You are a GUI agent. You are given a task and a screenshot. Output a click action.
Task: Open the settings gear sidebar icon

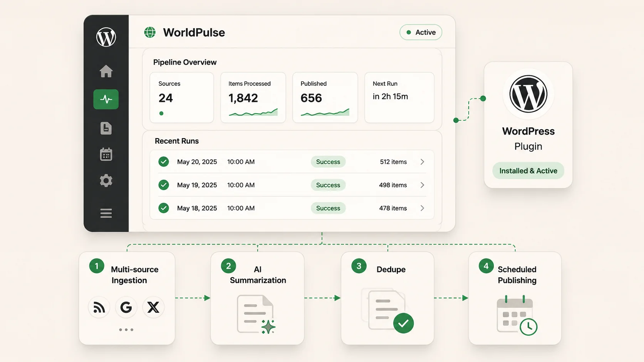[106, 180]
